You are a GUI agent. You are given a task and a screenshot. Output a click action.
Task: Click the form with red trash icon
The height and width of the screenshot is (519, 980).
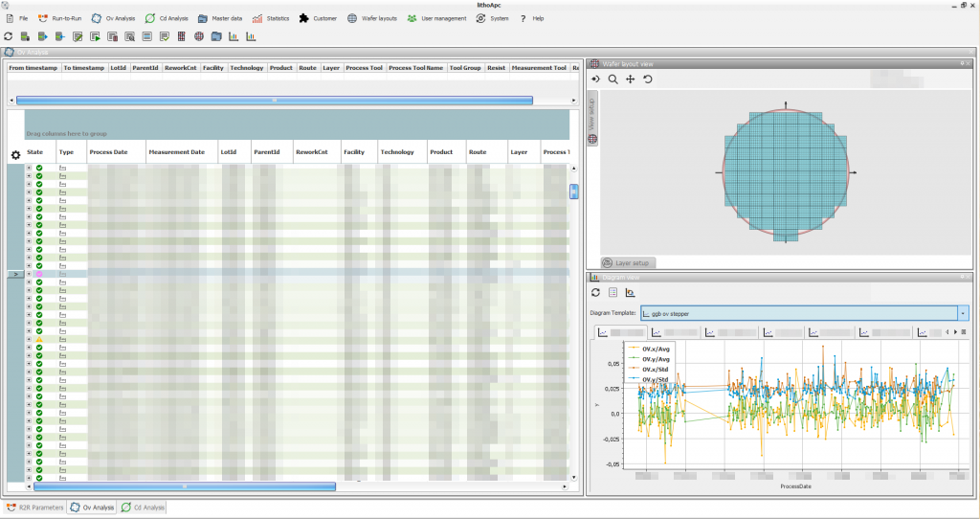pos(113,37)
